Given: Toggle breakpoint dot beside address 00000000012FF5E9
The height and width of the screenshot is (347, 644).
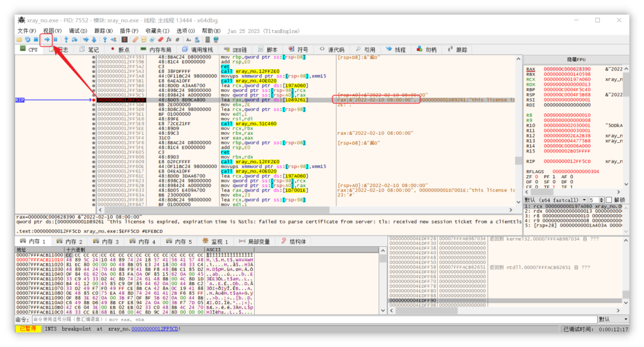Looking at the screenshot, I should point(94,124).
